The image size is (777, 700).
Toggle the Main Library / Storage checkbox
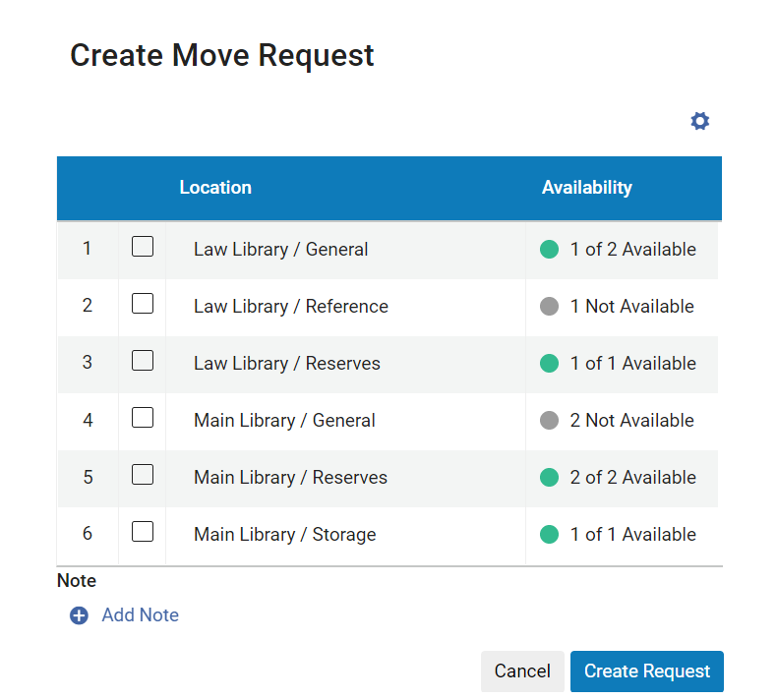143,532
